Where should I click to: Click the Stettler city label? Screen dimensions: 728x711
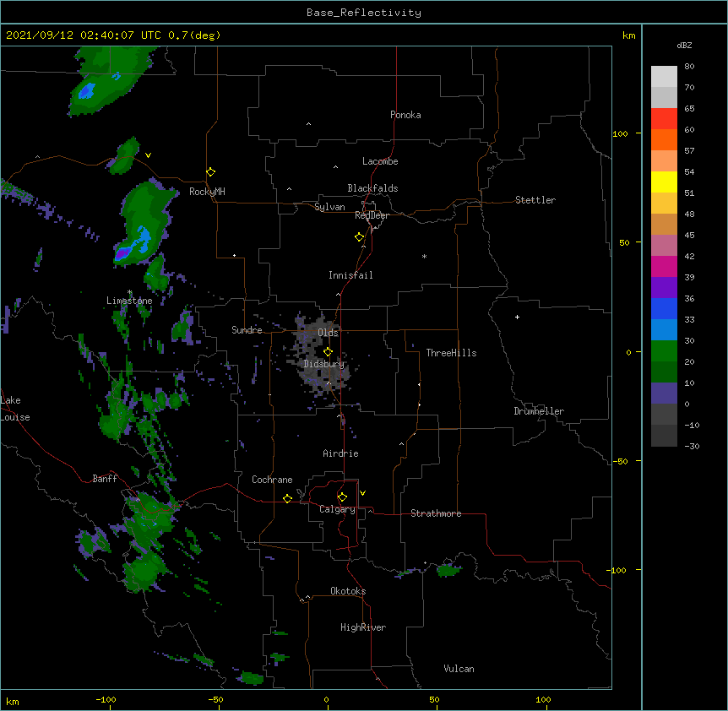point(535,200)
